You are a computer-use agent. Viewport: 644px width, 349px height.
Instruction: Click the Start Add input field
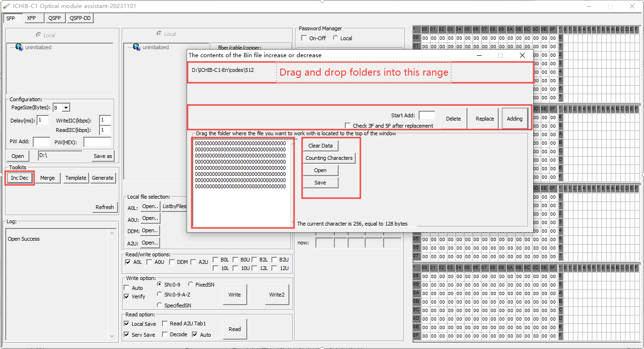pos(427,114)
